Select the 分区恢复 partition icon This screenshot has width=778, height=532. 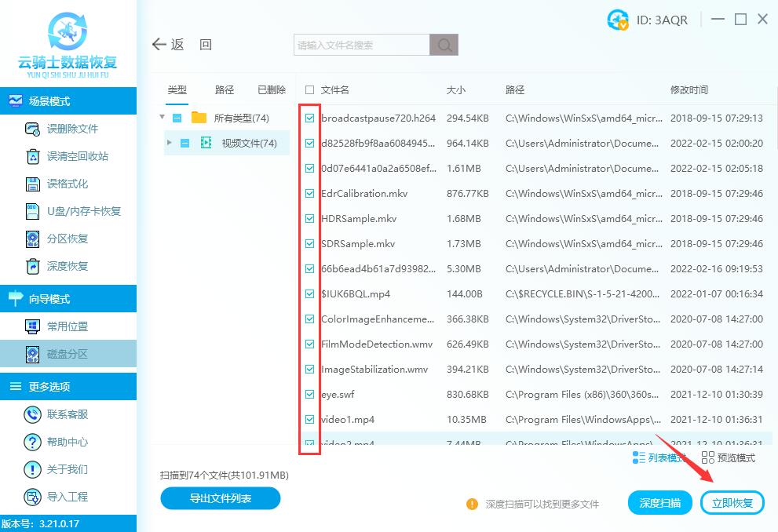(x=32, y=239)
